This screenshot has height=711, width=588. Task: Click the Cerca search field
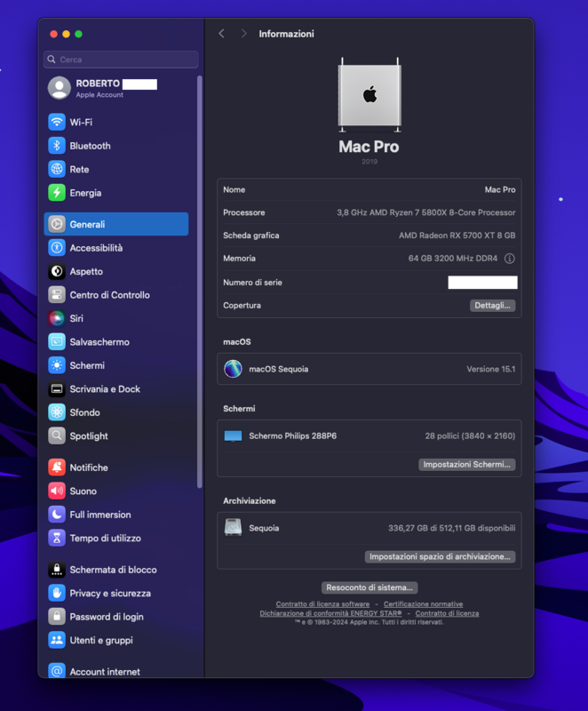121,60
